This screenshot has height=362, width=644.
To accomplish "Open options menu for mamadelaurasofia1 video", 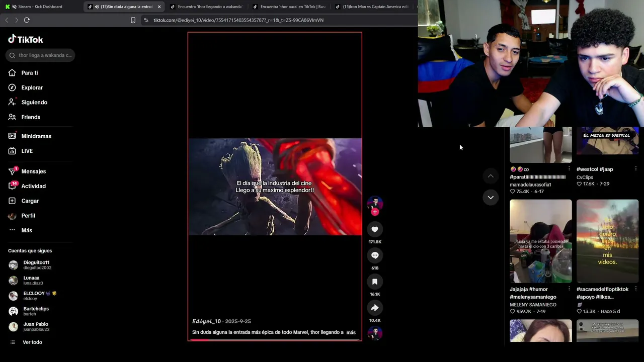I will [569, 169].
